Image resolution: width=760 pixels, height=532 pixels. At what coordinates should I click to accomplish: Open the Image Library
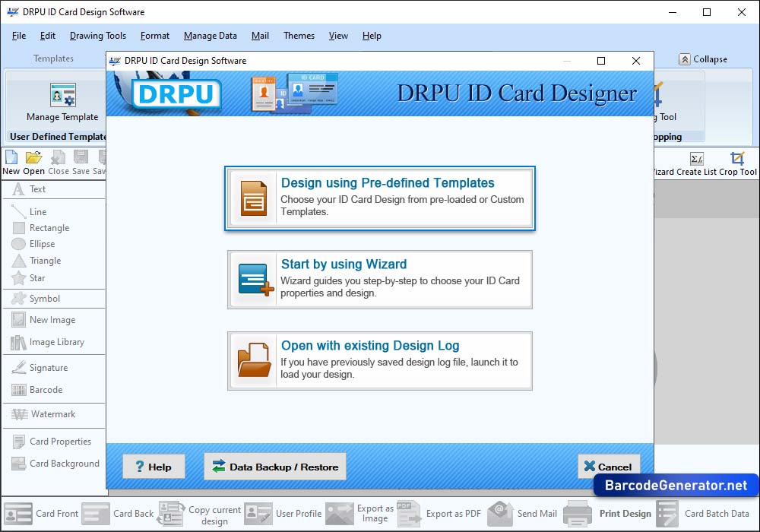click(x=47, y=342)
